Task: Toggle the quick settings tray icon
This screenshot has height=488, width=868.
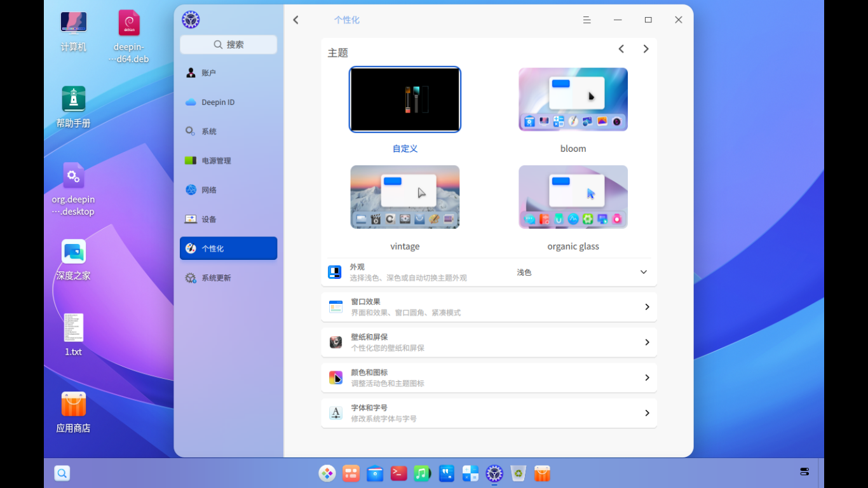Action: [804, 471]
